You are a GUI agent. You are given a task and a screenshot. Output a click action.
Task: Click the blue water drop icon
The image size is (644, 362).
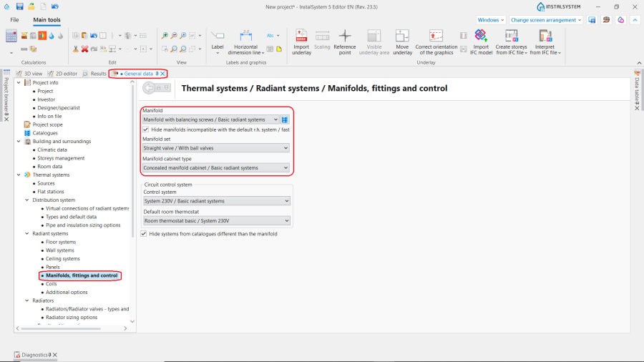point(52,36)
